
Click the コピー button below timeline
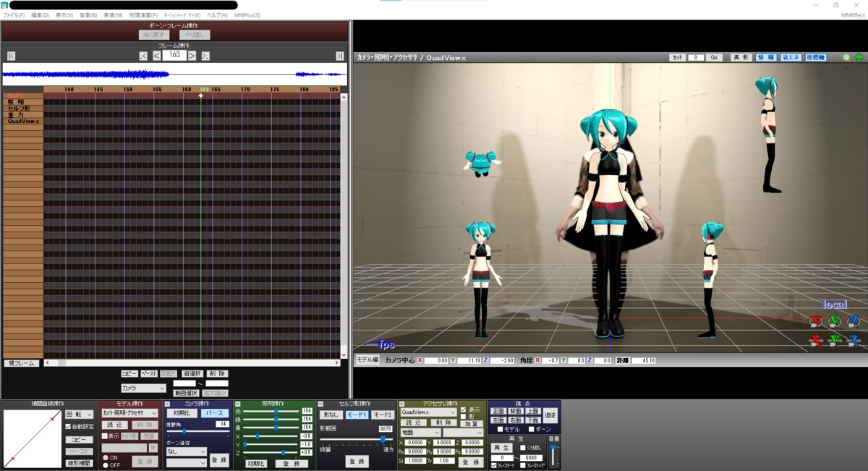[x=129, y=374]
